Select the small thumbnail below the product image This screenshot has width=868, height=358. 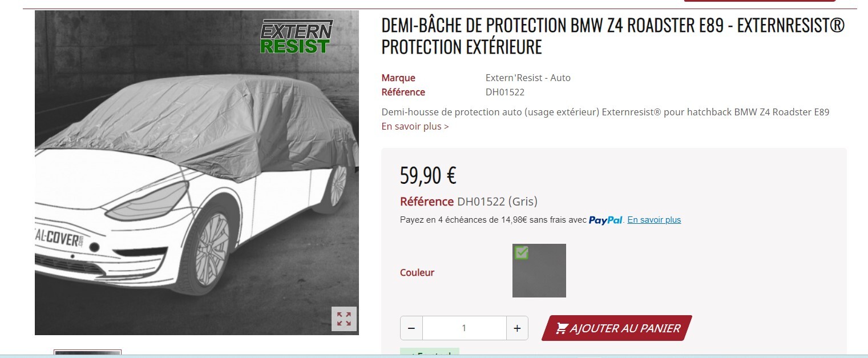click(x=88, y=353)
